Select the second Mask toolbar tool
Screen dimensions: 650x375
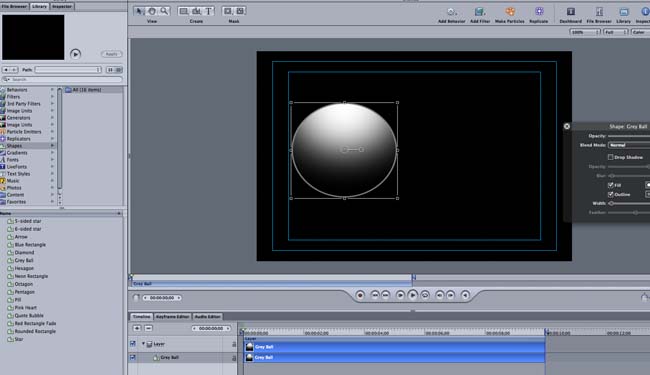click(240, 11)
